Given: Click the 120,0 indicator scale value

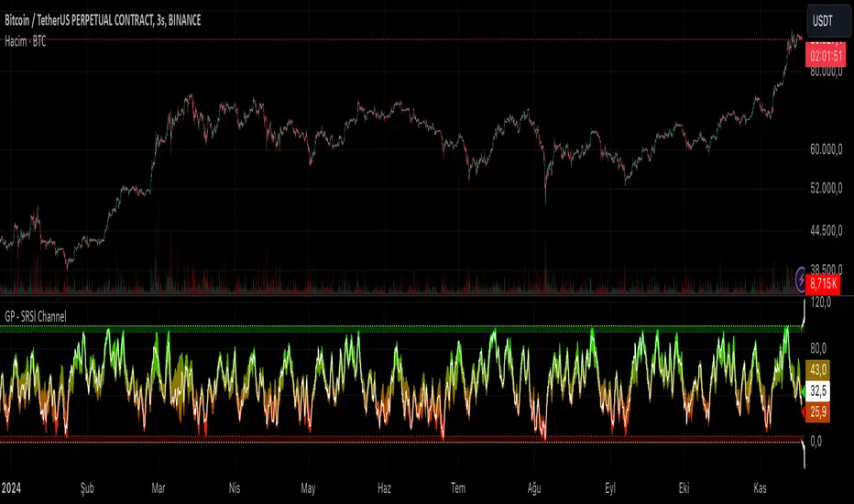Looking at the screenshot, I should pyautogui.click(x=821, y=301).
